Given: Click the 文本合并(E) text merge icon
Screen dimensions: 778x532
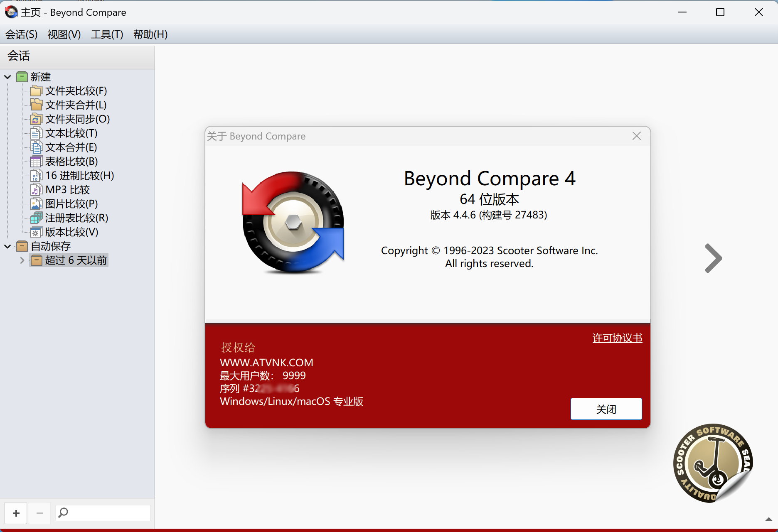Looking at the screenshot, I should point(36,147).
